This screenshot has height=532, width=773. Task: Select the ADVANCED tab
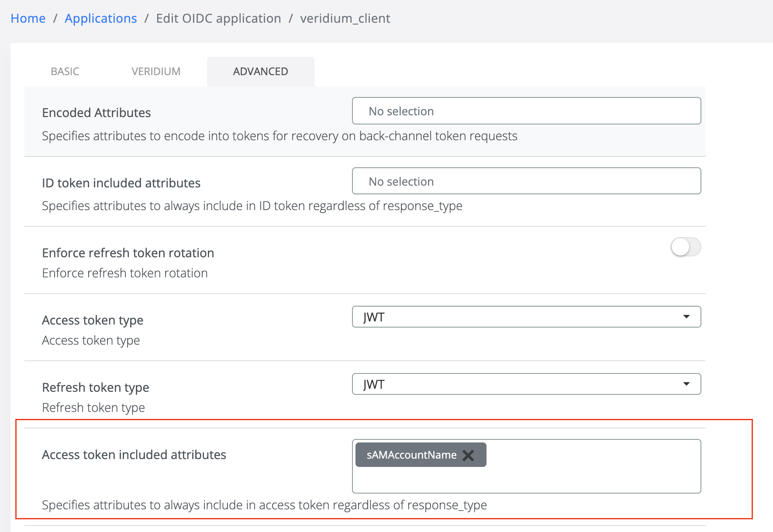(x=260, y=72)
